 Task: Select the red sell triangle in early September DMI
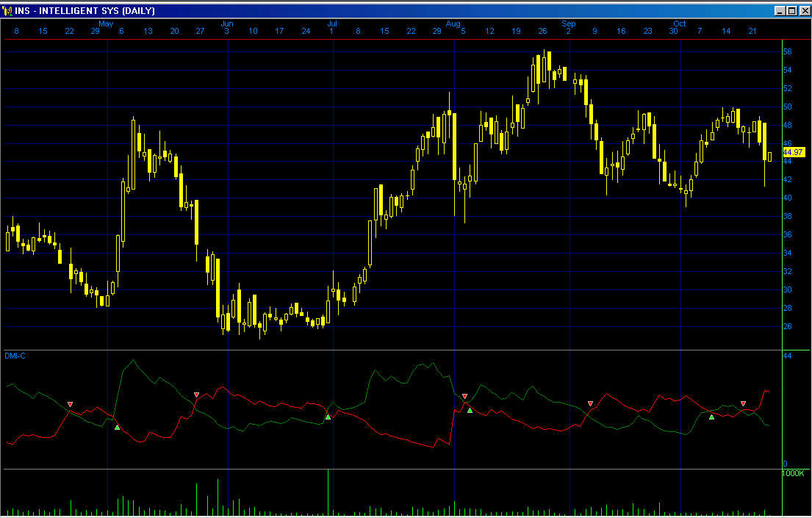590,403
